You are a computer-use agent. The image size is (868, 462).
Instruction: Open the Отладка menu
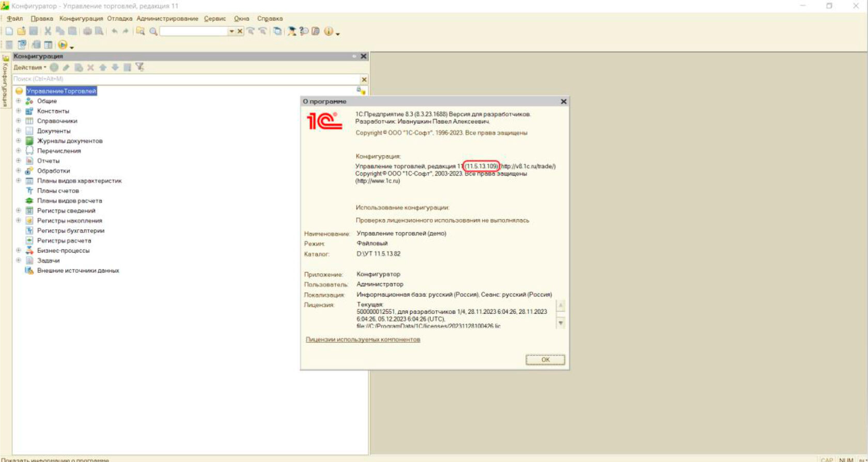(x=120, y=19)
